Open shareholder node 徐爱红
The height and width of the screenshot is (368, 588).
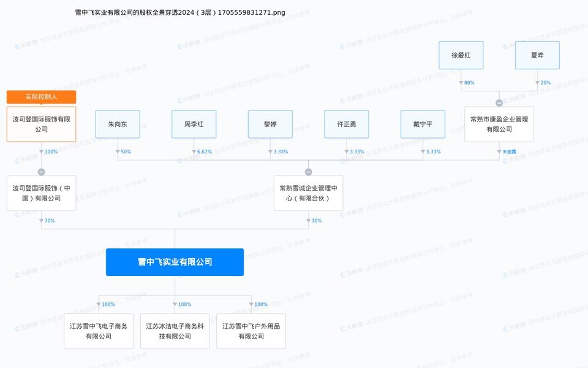coord(461,55)
